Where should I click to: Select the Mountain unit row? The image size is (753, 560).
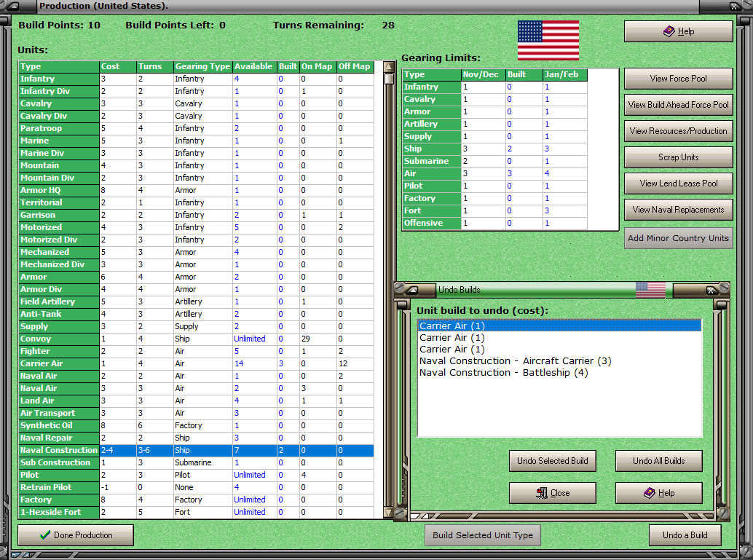click(x=196, y=166)
